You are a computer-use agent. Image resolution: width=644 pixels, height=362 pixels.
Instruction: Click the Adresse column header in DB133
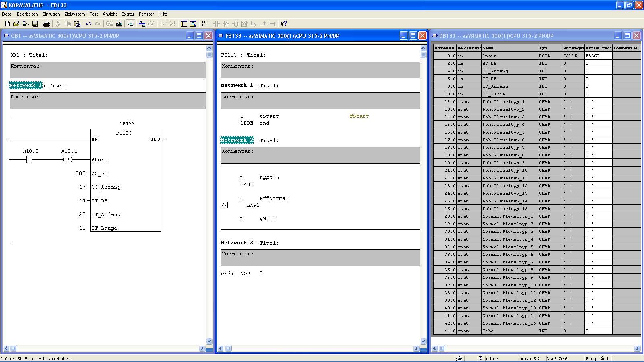click(445, 48)
